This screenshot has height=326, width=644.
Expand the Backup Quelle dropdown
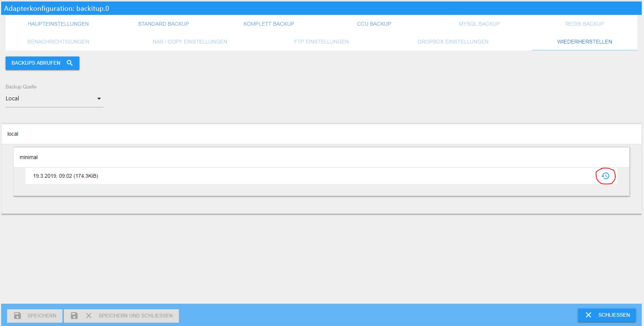point(54,99)
